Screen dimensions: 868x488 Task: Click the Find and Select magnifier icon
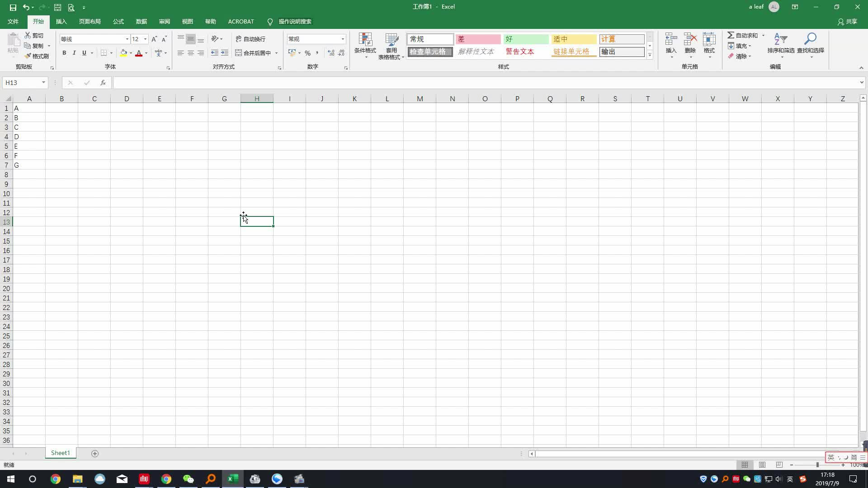click(810, 39)
